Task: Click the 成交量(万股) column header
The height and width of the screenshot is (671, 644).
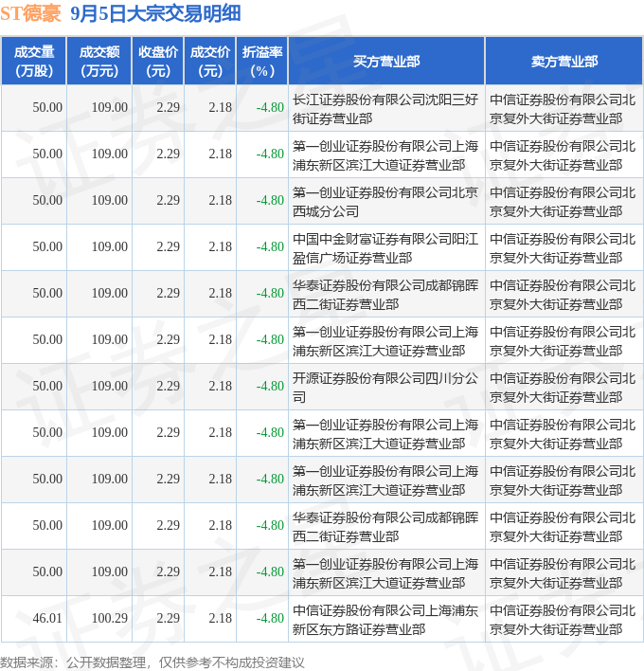Action: (x=34, y=61)
